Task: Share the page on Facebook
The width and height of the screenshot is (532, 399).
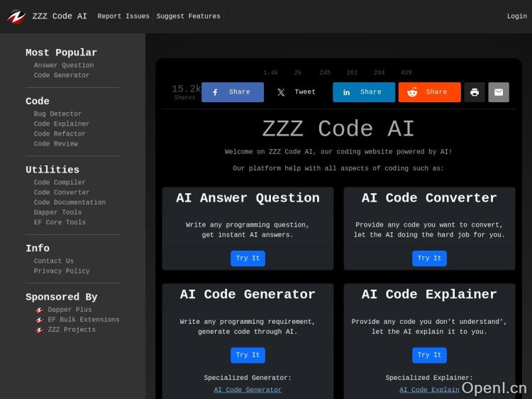Action: click(x=233, y=92)
